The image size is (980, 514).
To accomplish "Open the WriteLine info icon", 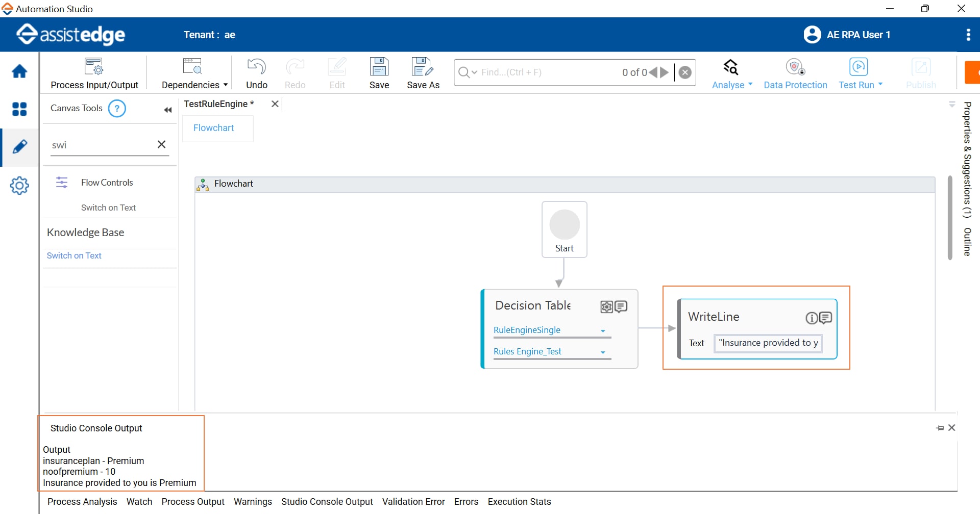I will pos(811,318).
